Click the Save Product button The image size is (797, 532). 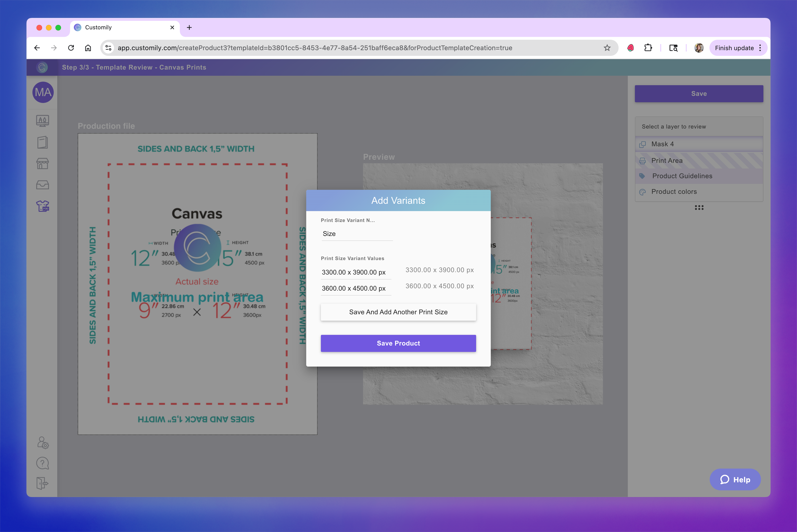point(398,343)
